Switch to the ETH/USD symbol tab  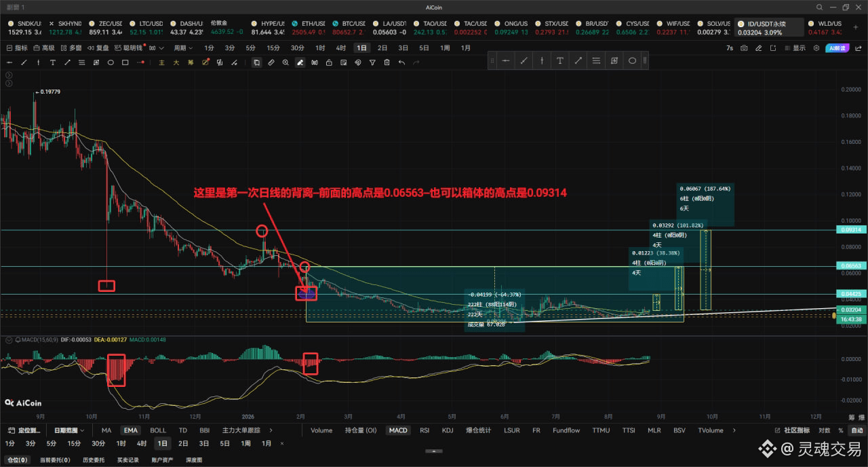[309, 27]
